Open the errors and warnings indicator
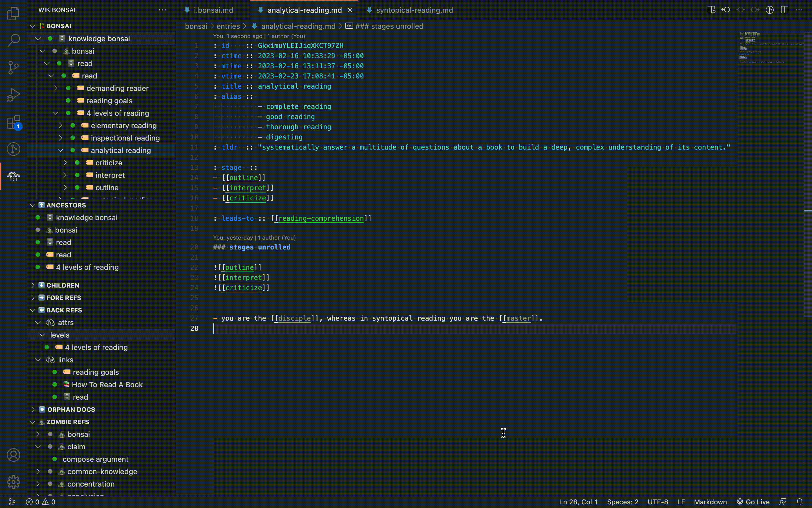This screenshot has height=508, width=812. (x=41, y=502)
